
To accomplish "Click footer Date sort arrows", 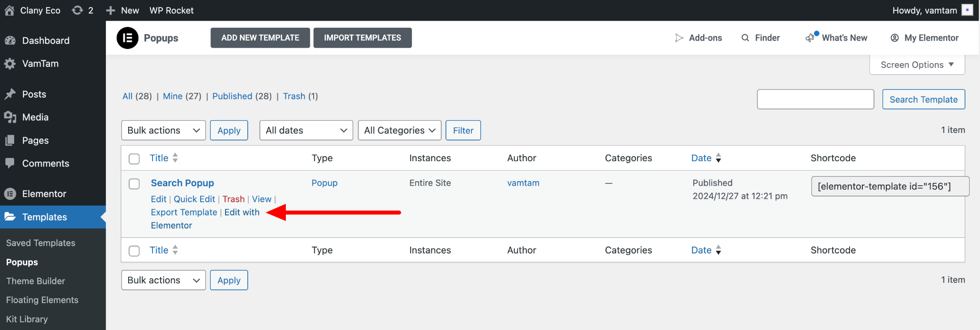I will coord(718,250).
